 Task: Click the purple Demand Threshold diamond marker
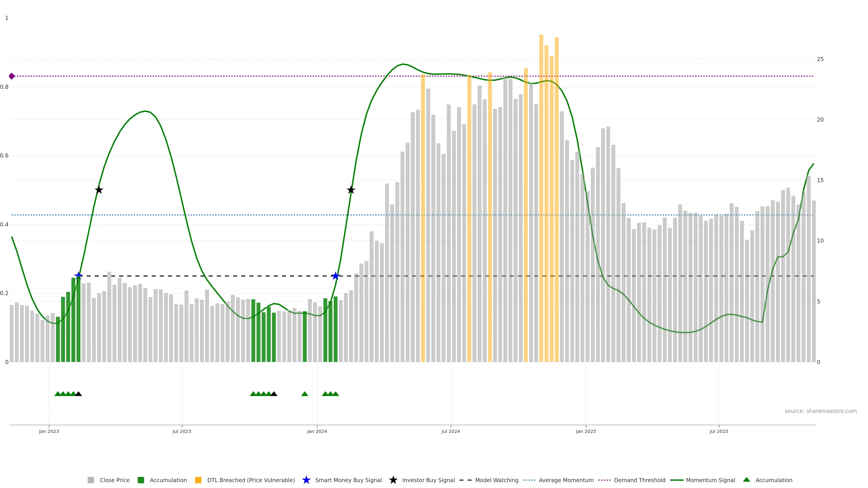pos(12,76)
